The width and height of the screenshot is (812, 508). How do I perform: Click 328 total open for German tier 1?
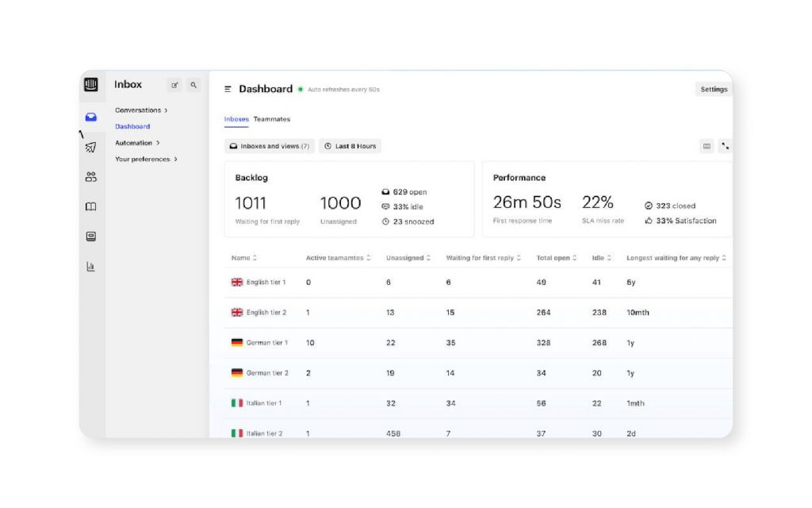(x=543, y=343)
